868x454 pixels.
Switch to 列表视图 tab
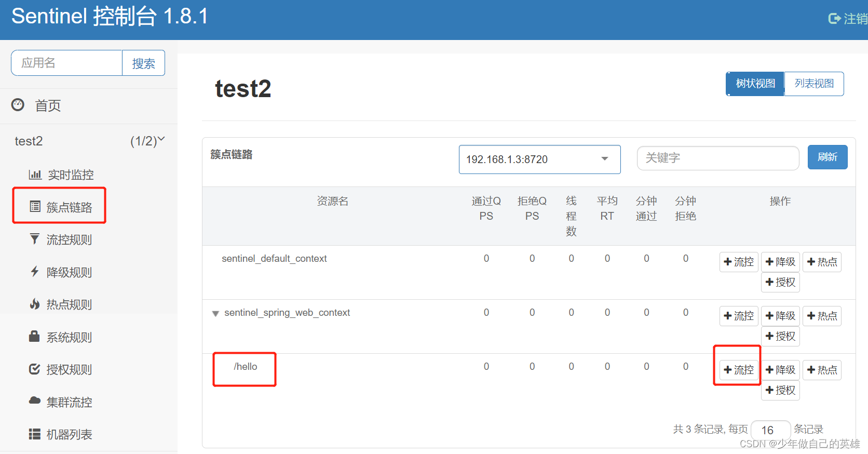click(814, 84)
